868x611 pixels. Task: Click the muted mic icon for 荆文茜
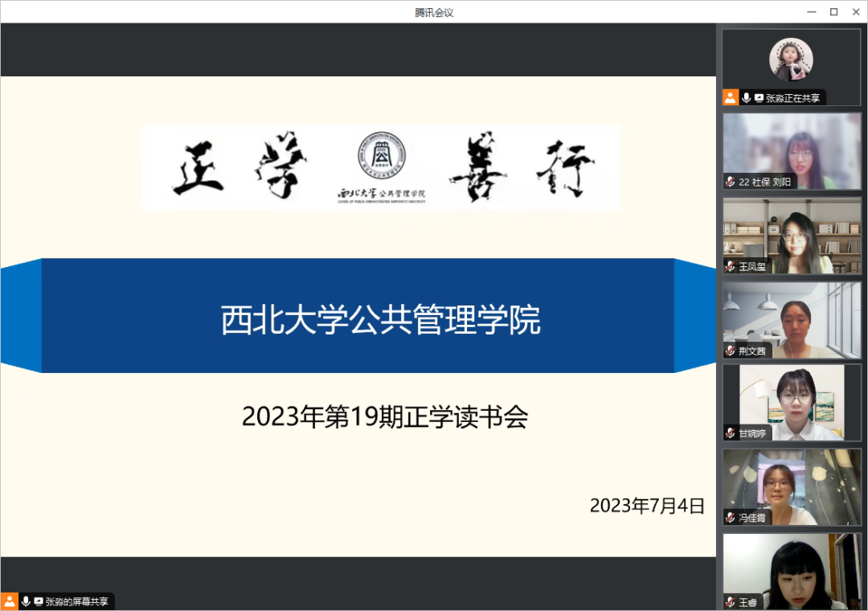pyautogui.click(x=731, y=351)
